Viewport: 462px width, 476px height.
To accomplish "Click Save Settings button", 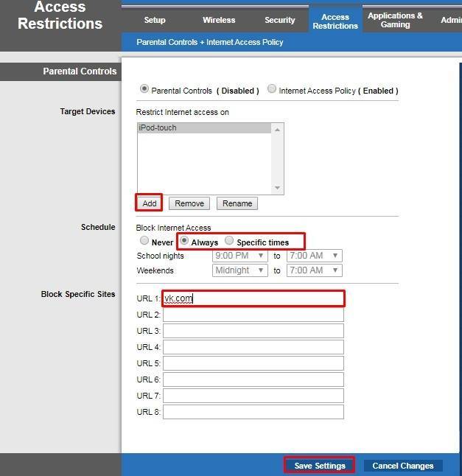I will click(320, 466).
